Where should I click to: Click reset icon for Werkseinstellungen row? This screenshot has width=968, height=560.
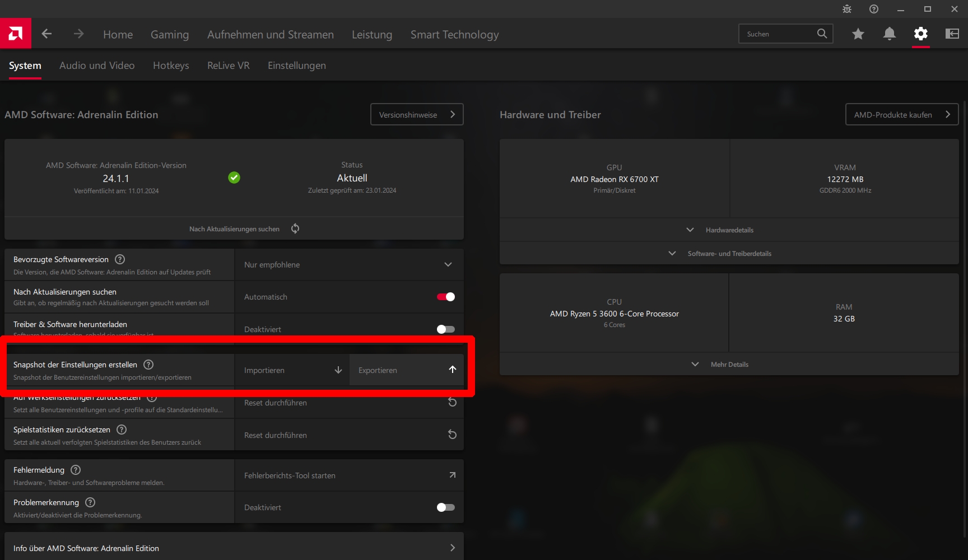coord(453,402)
